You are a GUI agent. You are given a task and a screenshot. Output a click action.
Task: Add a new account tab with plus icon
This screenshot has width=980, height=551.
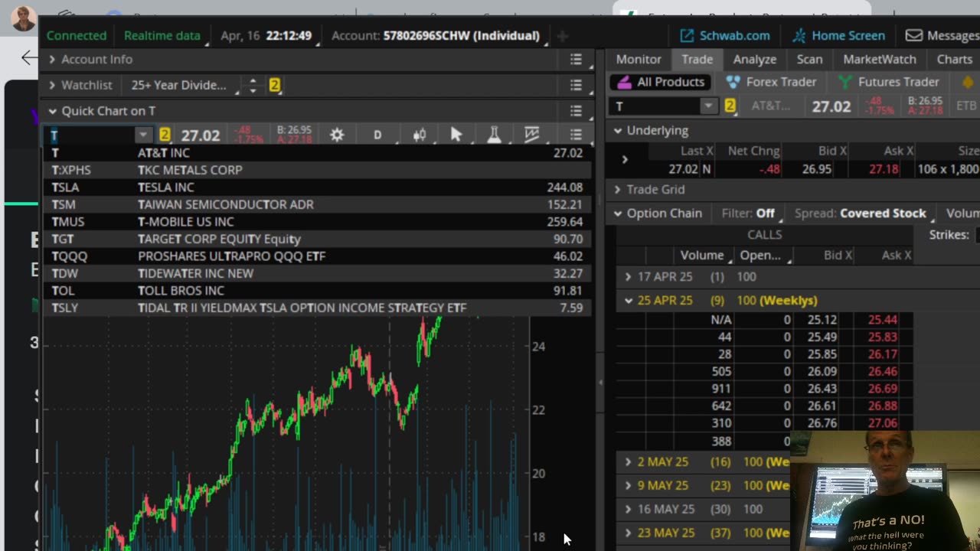tap(562, 35)
